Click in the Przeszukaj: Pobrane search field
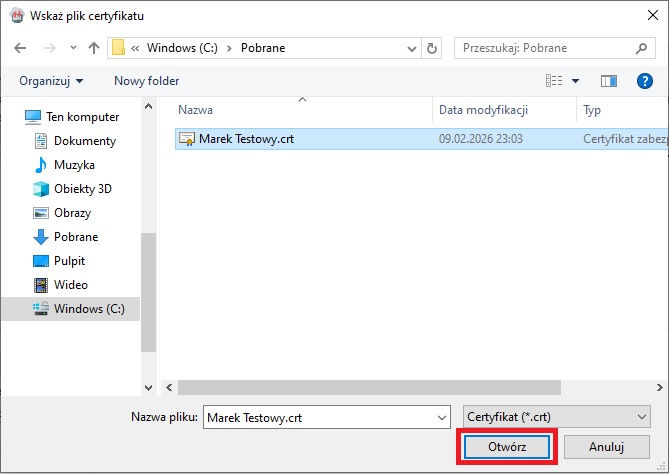Screen dimensions: 669x474 tap(545, 47)
